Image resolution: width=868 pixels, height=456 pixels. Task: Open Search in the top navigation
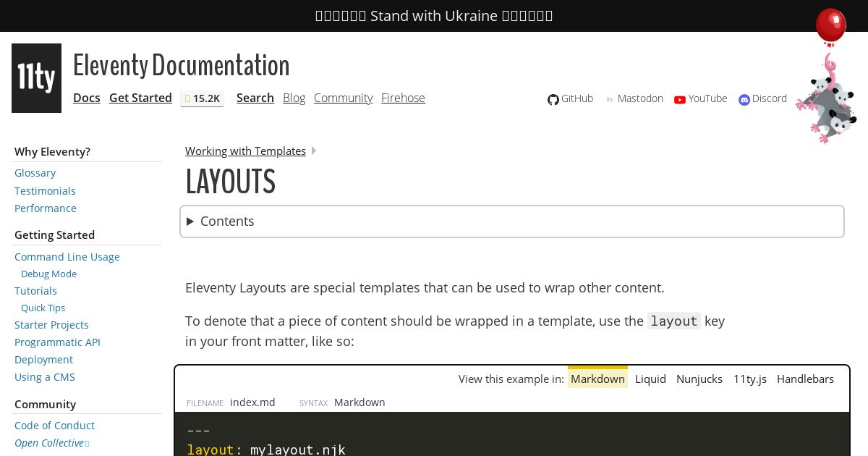255,98
